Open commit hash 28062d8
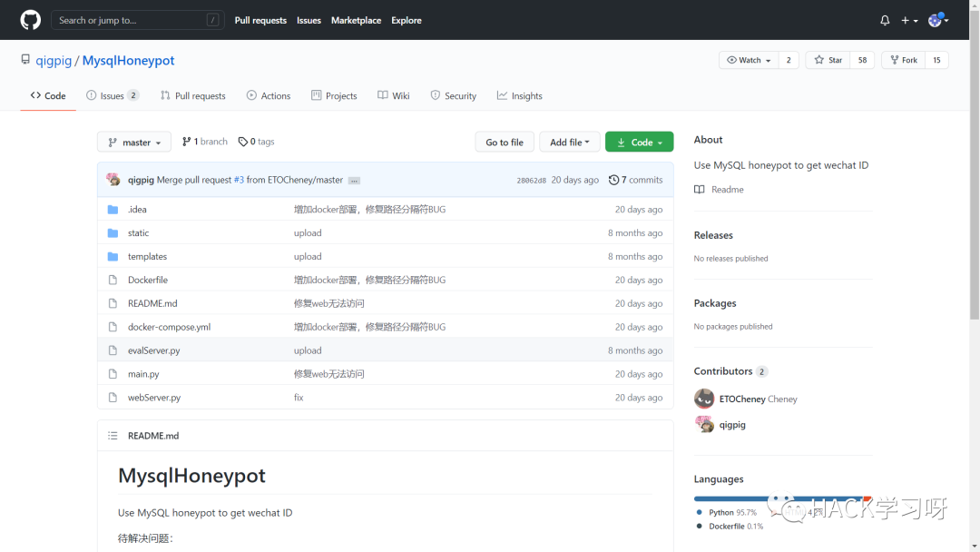 [x=531, y=180]
